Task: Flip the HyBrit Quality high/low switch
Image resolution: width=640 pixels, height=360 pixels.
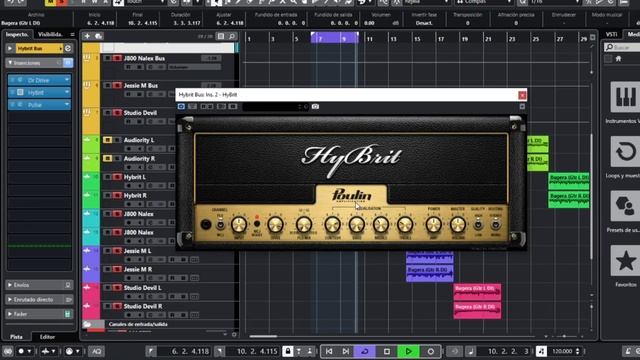Action: tap(478, 224)
